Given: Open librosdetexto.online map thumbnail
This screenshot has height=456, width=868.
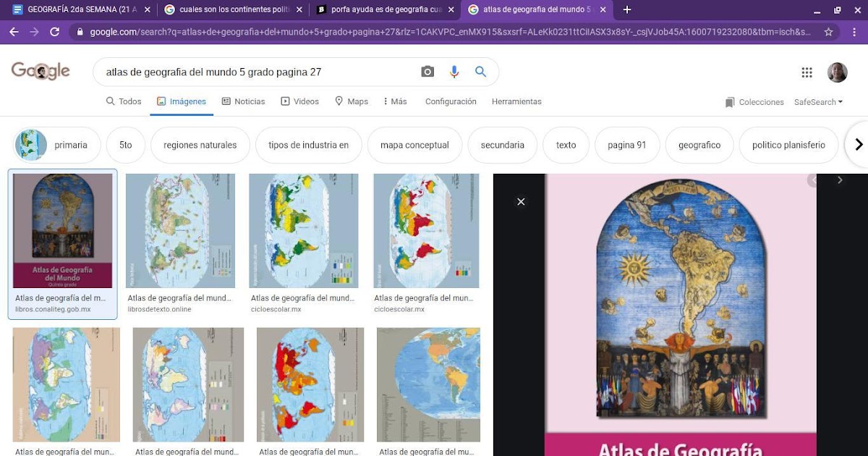Looking at the screenshot, I should (180, 231).
